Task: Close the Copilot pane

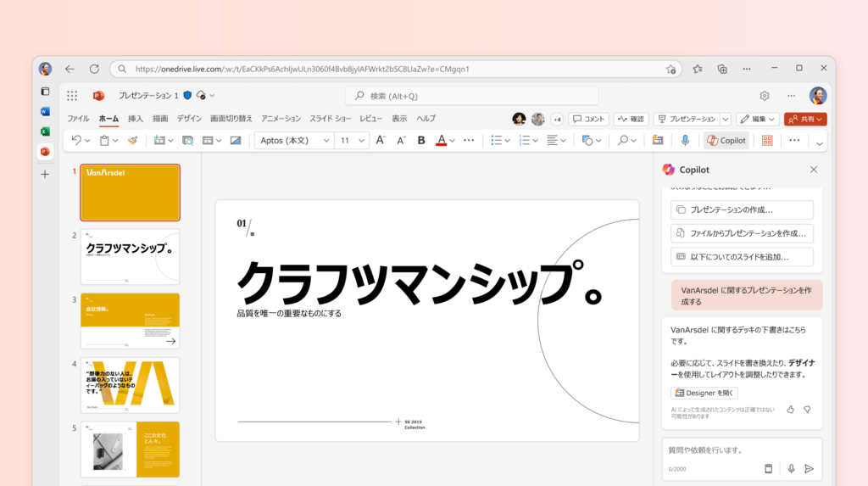Action: coord(813,170)
